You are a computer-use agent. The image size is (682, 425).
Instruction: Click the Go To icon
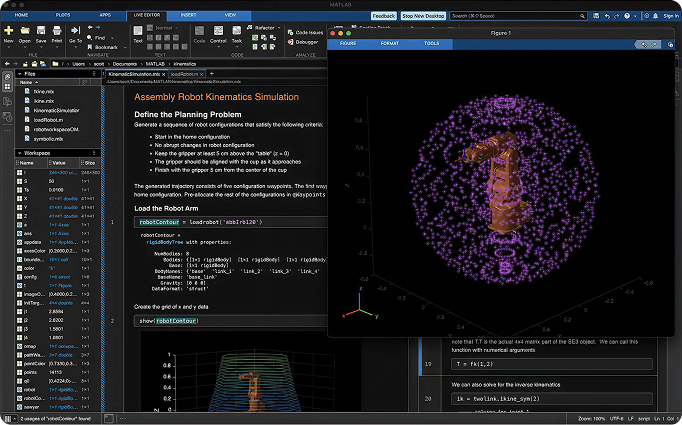[x=75, y=30]
